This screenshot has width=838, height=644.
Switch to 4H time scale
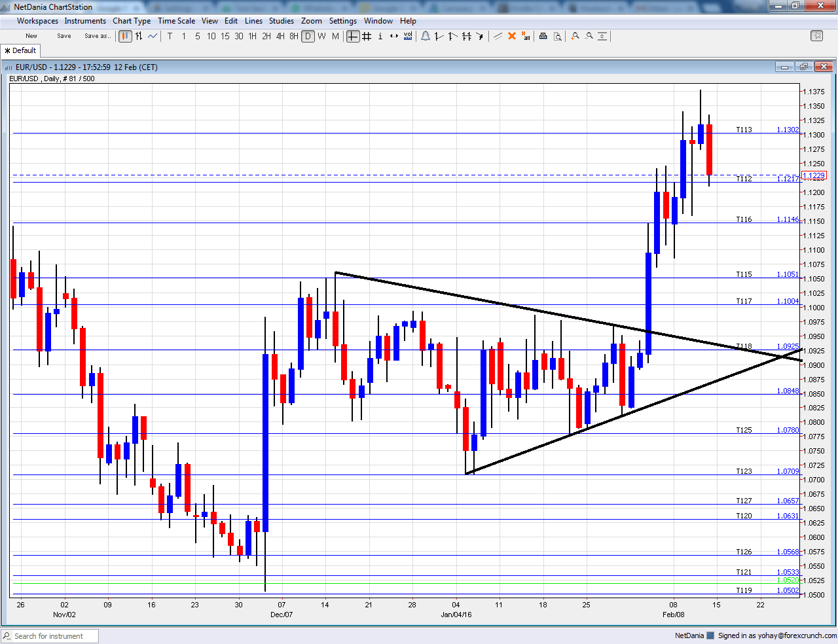point(280,36)
